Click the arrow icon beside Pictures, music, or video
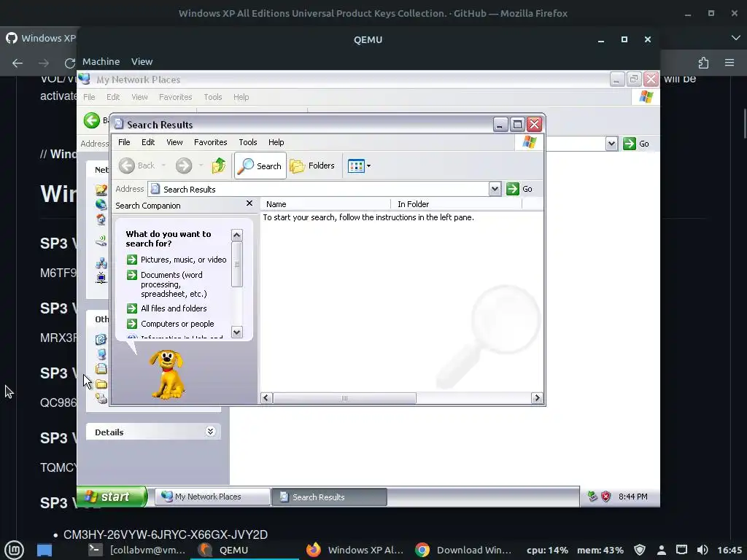This screenshot has width=747, height=560. [x=132, y=260]
